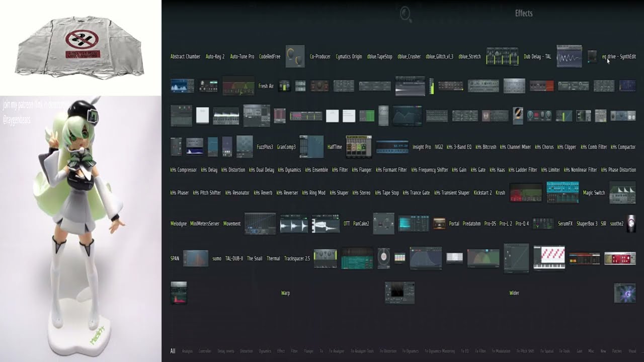Image resolution: width=644 pixels, height=362 pixels.
Task: Open the teal thumbnail left of Magic Switch
Action: (562, 193)
